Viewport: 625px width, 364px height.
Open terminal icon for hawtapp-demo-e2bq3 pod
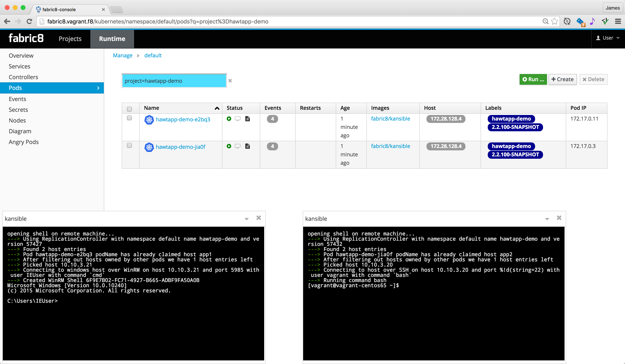pyautogui.click(x=237, y=119)
